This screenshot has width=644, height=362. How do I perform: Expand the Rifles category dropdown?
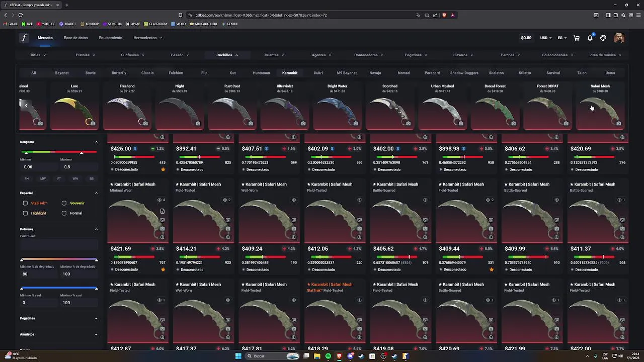38,55
